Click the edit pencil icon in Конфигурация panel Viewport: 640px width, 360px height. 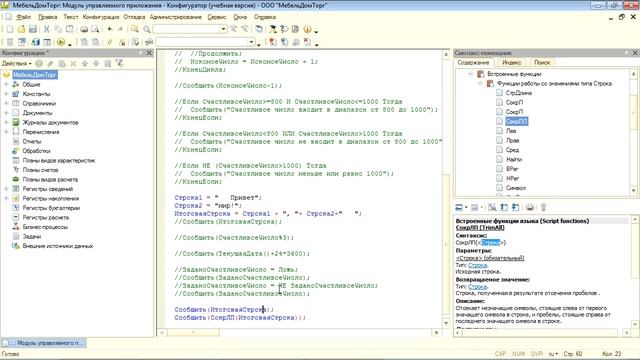(x=50, y=64)
